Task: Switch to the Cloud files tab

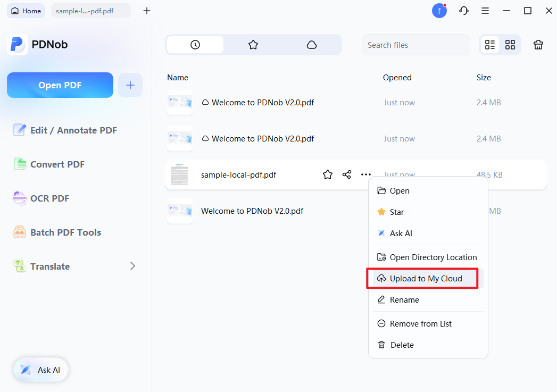Action: [x=312, y=45]
